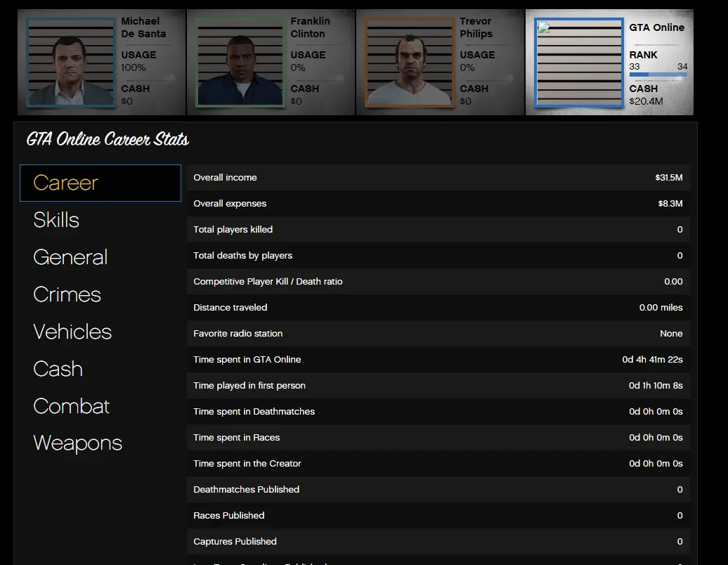Click the Total players killed row

click(438, 229)
